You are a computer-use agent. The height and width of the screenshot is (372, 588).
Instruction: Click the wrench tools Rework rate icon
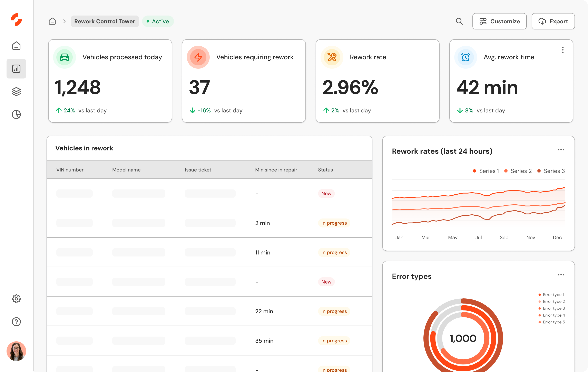click(x=332, y=57)
